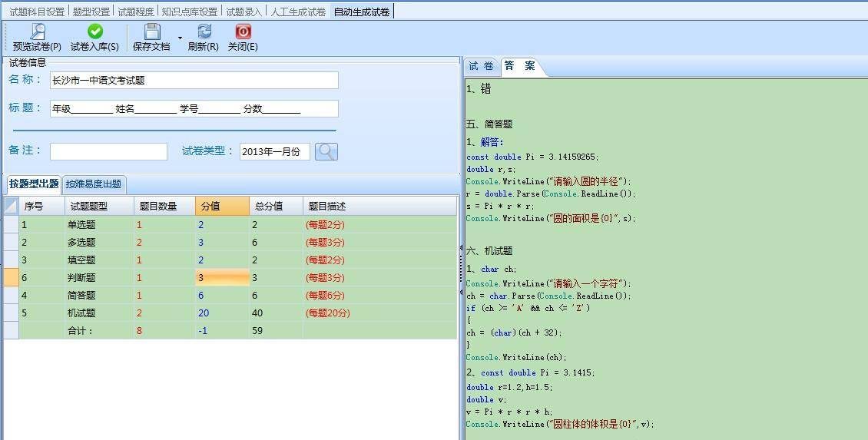Click the 保存文档 floppy disk icon
Image resolution: width=868 pixels, height=440 pixels.
(152, 31)
